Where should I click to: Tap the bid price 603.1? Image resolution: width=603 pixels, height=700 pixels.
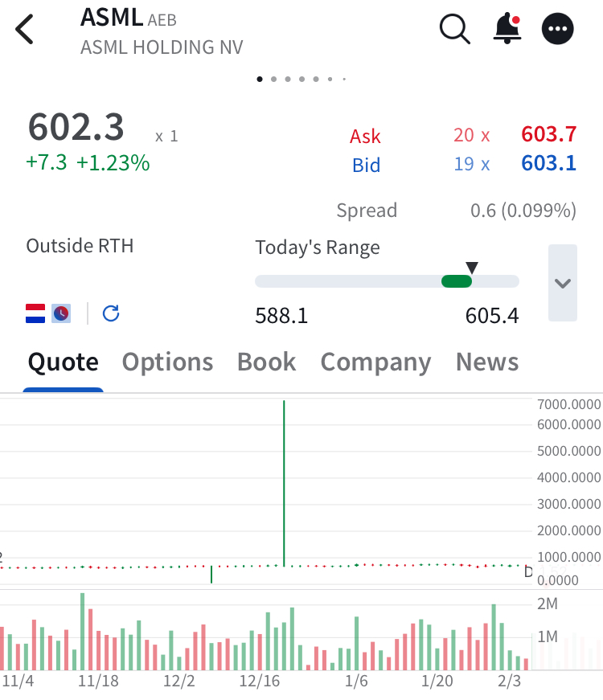(x=549, y=163)
